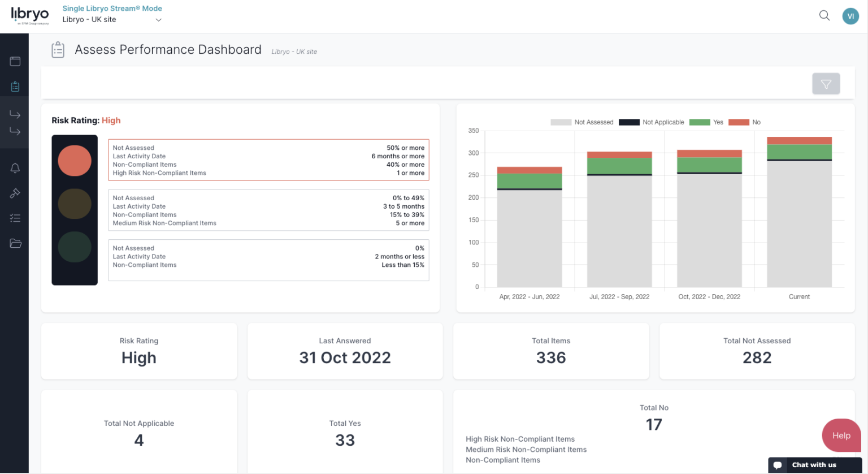
Task: Collapse the Single Libryo Stream Mode chevron
Action: (158, 19)
